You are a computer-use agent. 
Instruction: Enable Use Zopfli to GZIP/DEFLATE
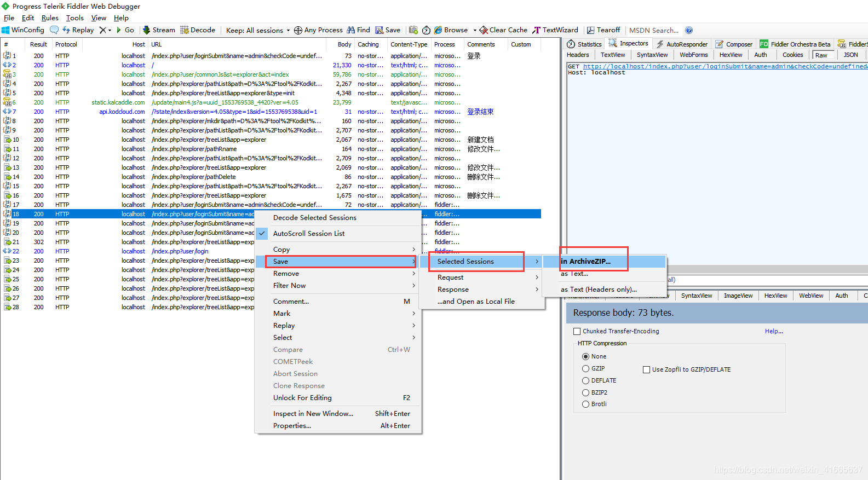coord(646,369)
